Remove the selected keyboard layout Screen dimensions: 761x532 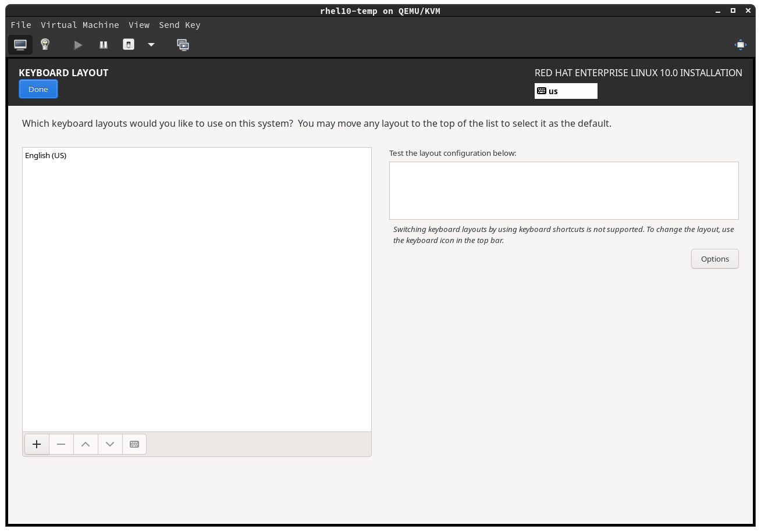[61, 444]
